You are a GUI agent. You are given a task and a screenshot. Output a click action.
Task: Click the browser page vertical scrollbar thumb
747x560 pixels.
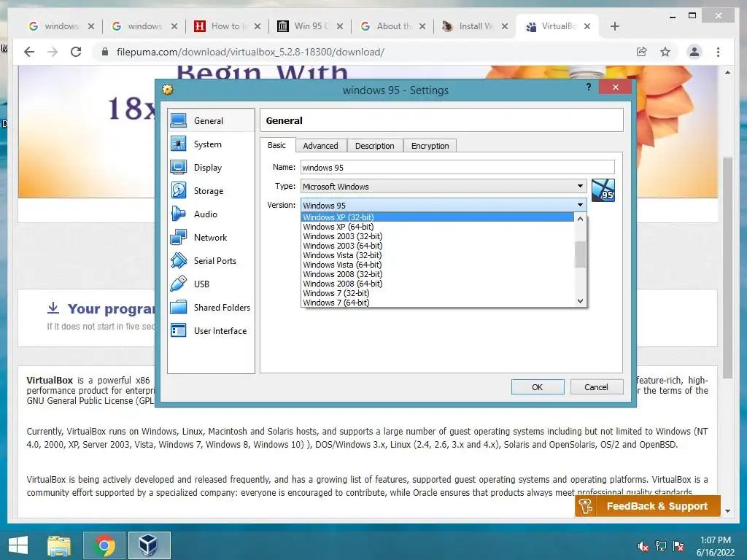tap(727, 268)
